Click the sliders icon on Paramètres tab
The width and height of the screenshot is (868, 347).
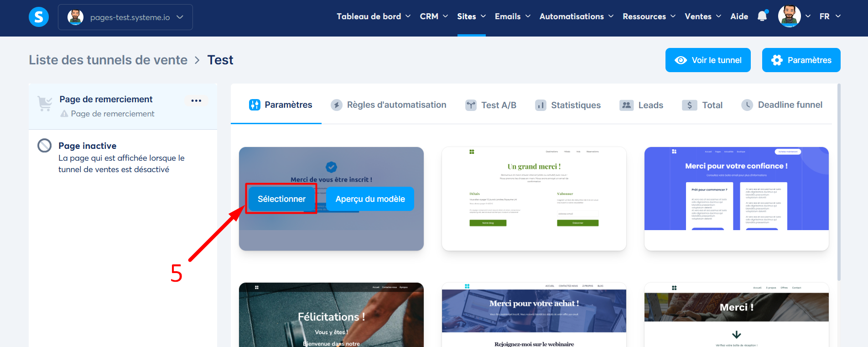[x=255, y=105]
